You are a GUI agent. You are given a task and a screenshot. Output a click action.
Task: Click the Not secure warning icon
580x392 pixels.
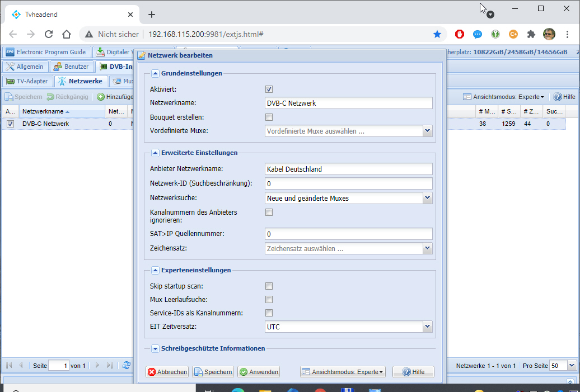tap(89, 34)
